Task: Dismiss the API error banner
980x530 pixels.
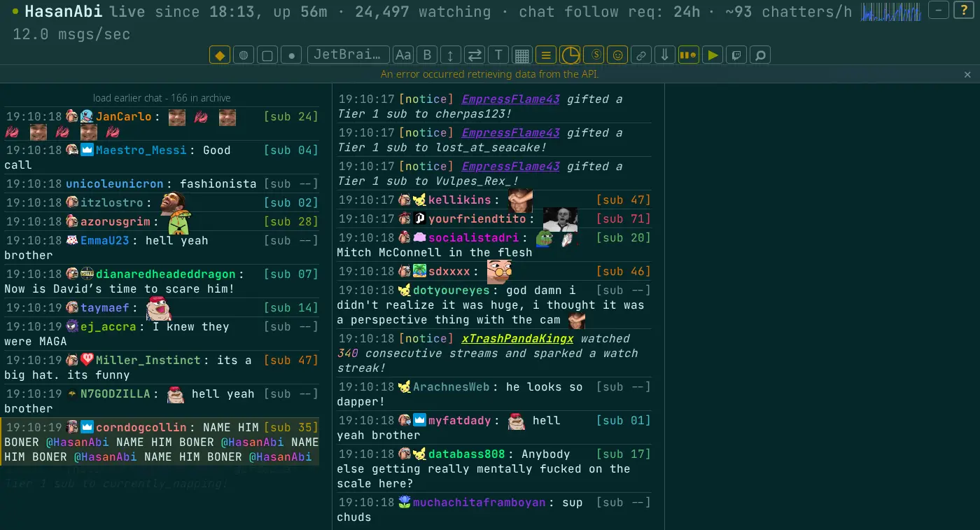Action: 967,74
